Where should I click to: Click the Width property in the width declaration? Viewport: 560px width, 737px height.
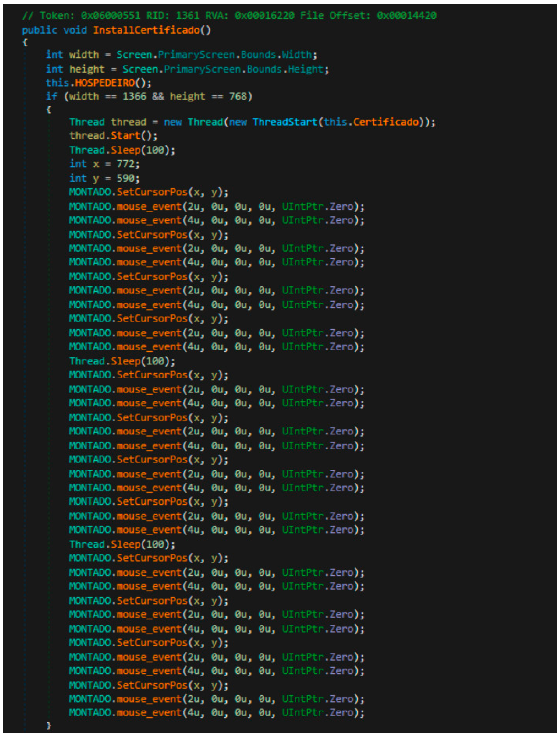click(x=297, y=55)
